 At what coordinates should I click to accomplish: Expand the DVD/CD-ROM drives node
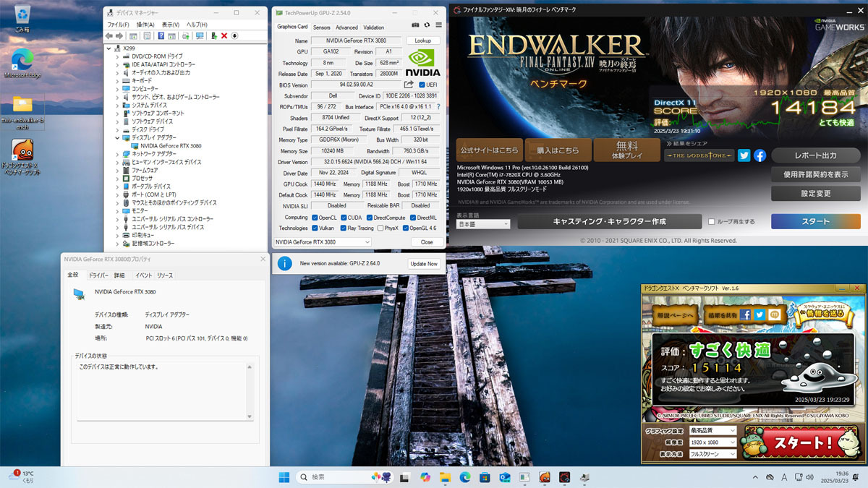(118, 56)
